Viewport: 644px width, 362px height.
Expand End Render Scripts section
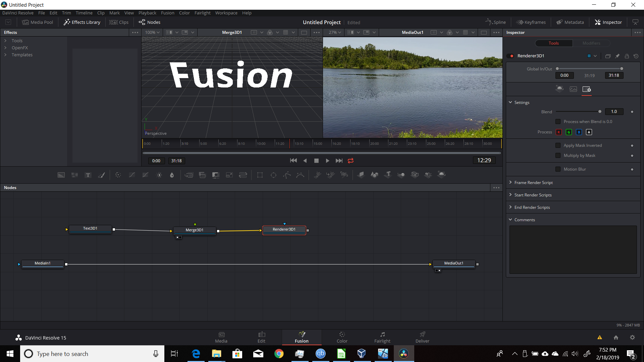511,207
